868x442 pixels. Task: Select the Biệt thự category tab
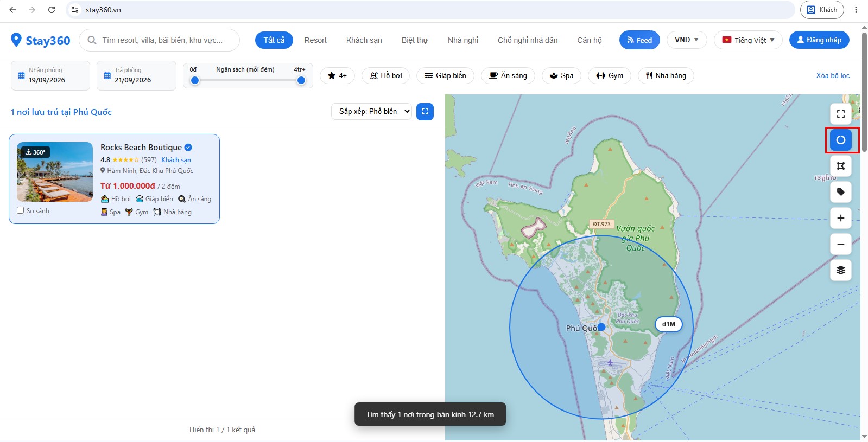[x=415, y=40]
